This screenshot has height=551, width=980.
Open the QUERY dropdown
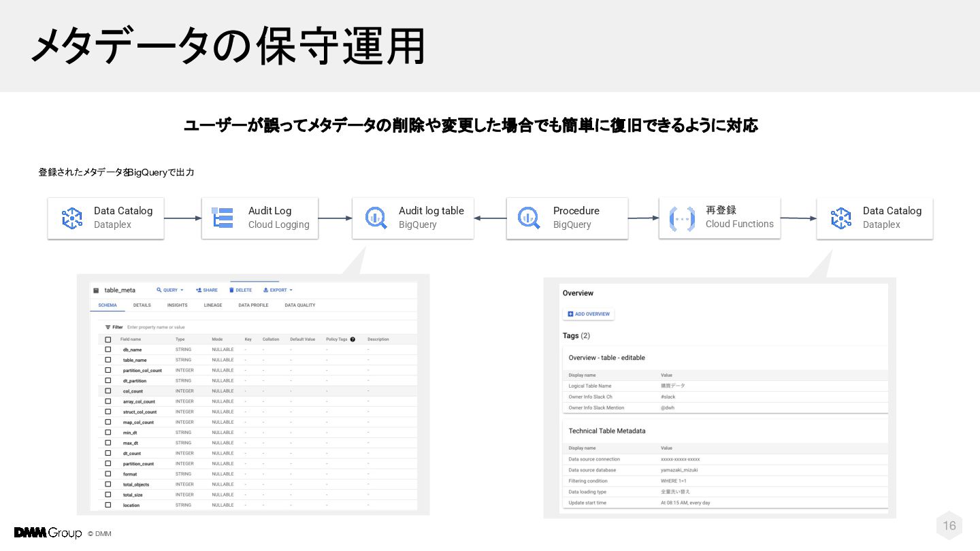coord(170,290)
